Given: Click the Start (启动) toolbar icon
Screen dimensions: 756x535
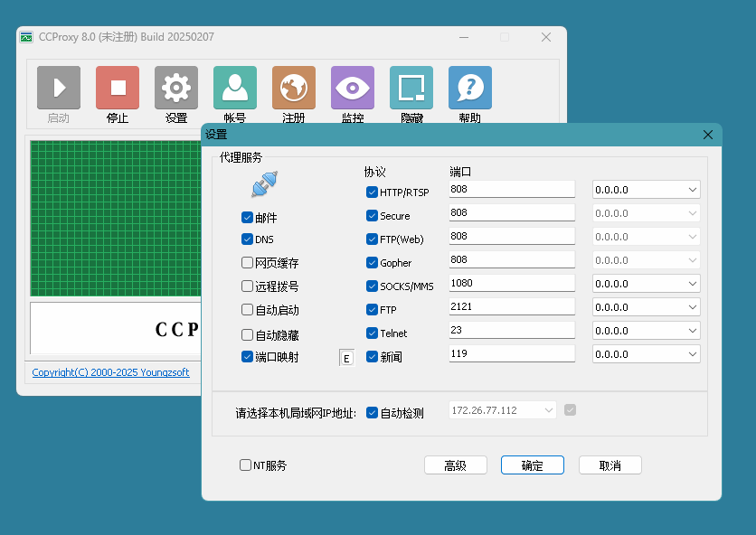Looking at the screenshot, I should tap(59, 88).
